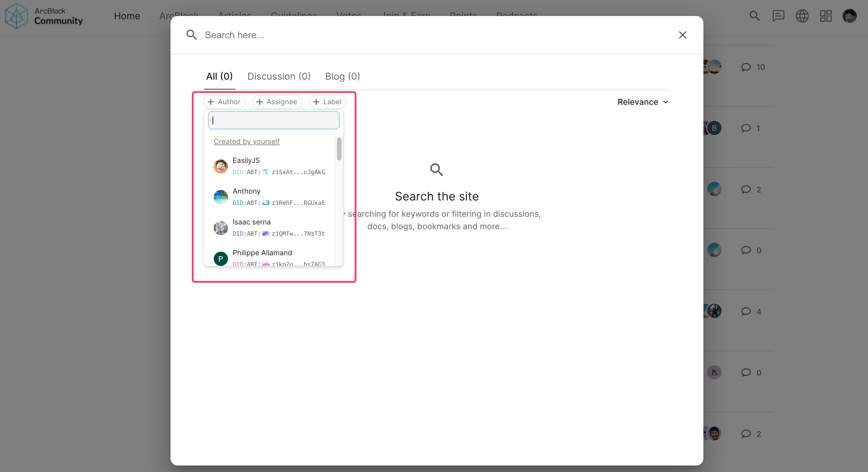Focus the Search here input field
Viewport: 868px width, 472px height.
pyautogui.click(x=435, y=35)
